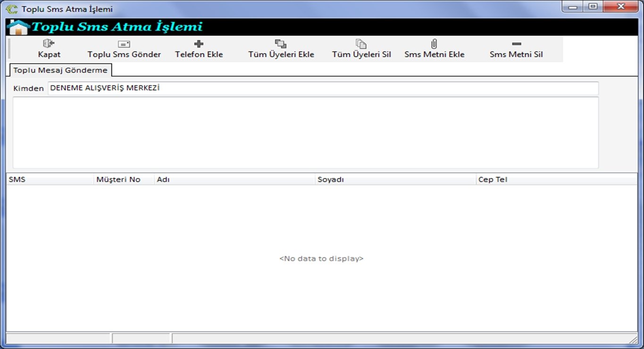Image resolution: width=644 pixels, height=349 pixels.
Task: Select the Toplu Mesaj Gönderme tab
Action: (x=60, y=70)
